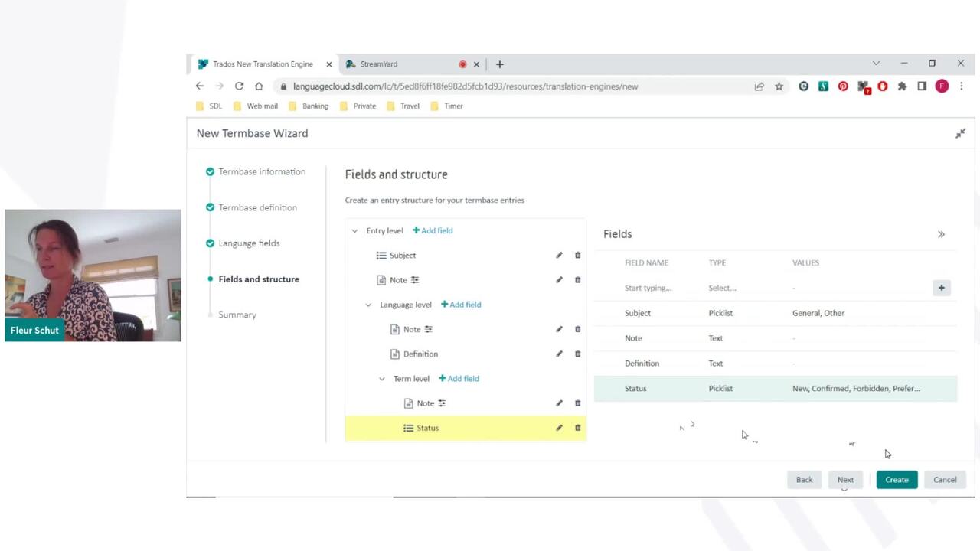Bookmark this page with star icon

pos(779,86)
